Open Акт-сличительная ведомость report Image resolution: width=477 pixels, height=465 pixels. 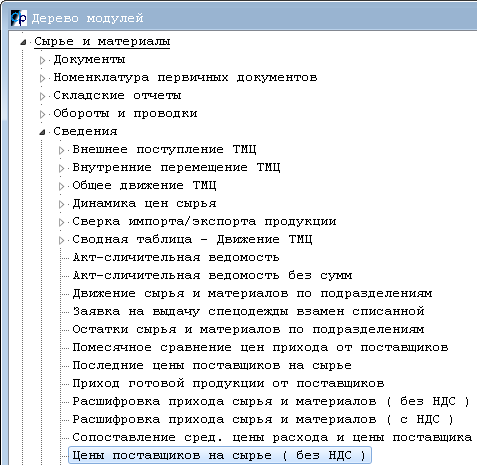coord(176,258)
